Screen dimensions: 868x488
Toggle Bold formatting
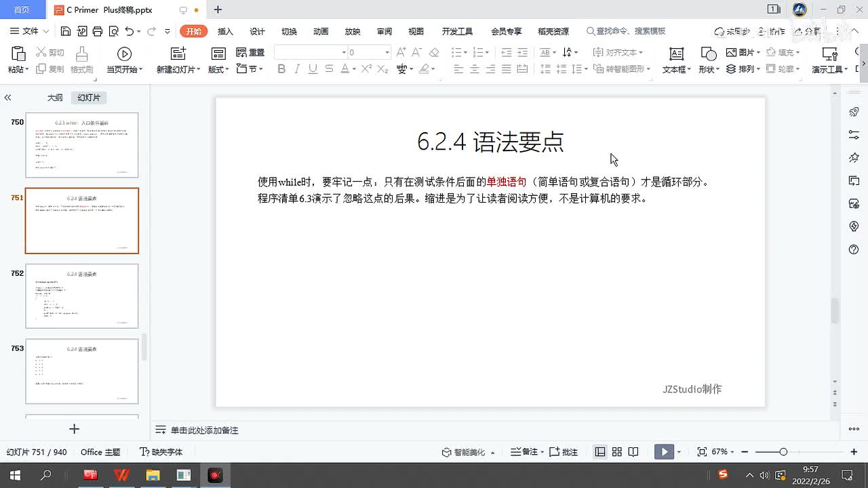click(281, 68)
